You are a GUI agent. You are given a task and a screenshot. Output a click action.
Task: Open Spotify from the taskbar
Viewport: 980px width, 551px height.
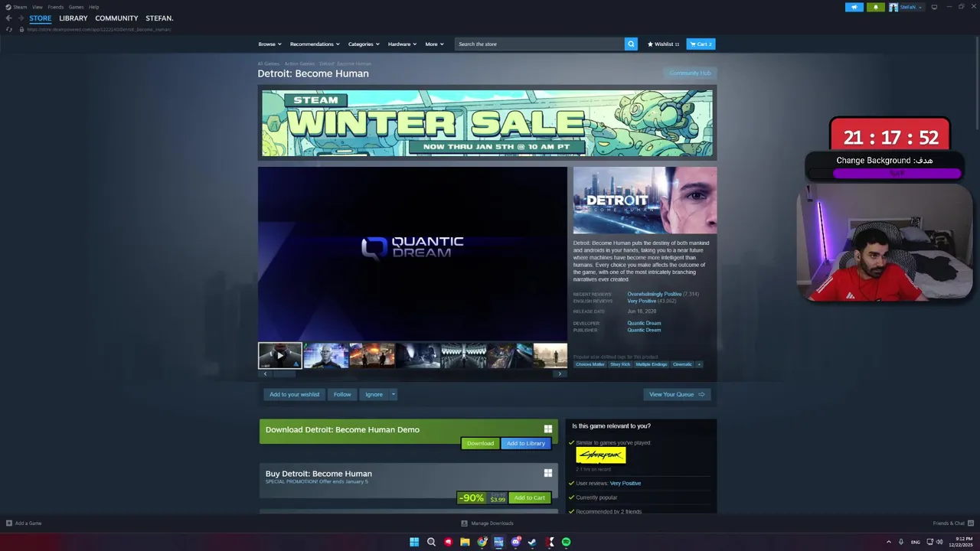pos(566,542)
